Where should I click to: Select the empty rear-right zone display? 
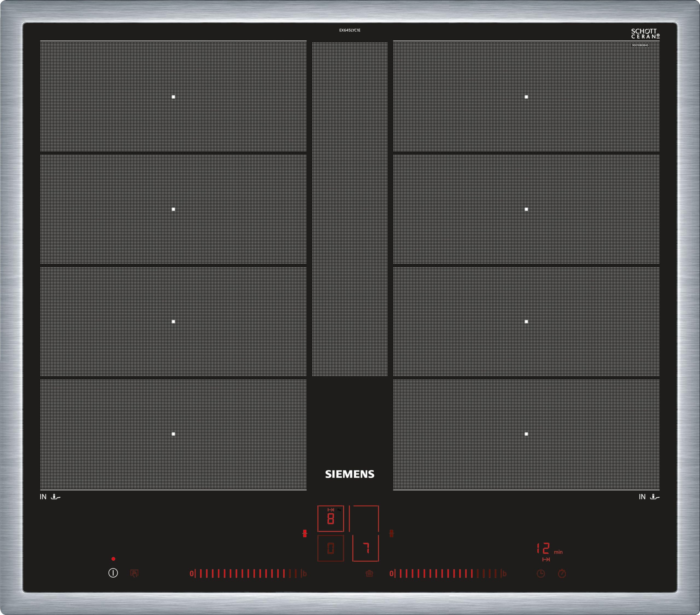364,519
